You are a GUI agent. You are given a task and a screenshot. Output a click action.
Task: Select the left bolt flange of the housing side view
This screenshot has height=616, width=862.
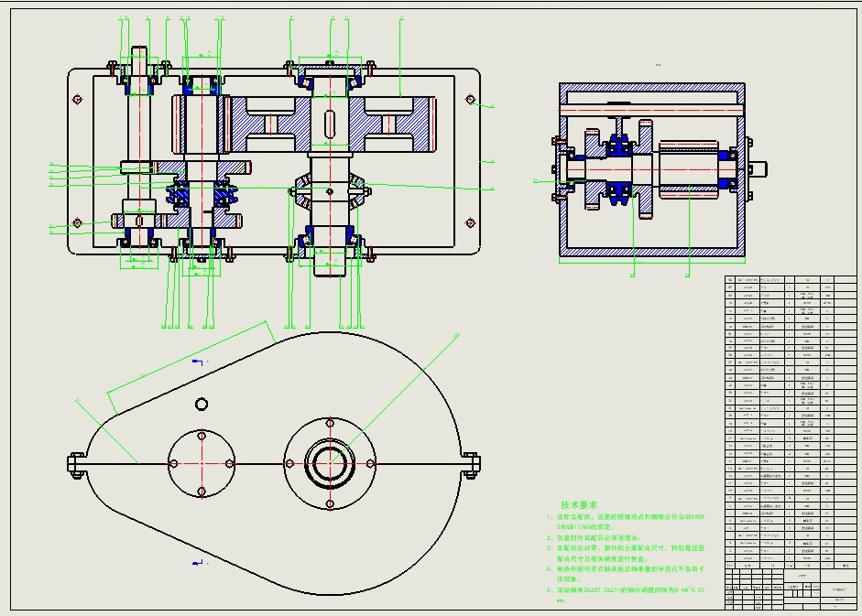[75, 465]
